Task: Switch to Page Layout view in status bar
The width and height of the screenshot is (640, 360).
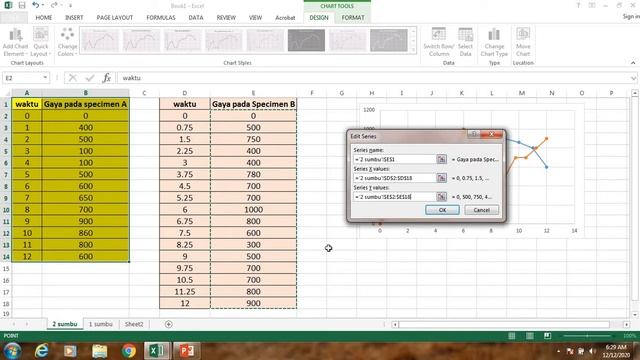Action: [529, 336]
